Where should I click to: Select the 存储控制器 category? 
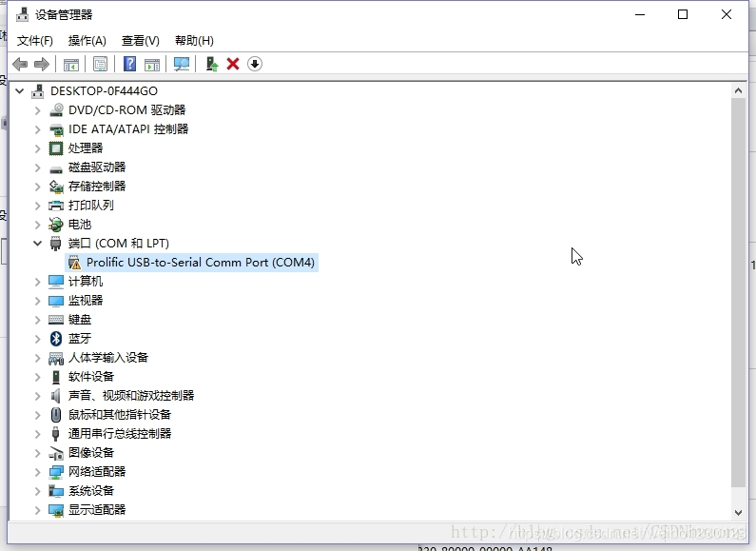click(97, 187)
